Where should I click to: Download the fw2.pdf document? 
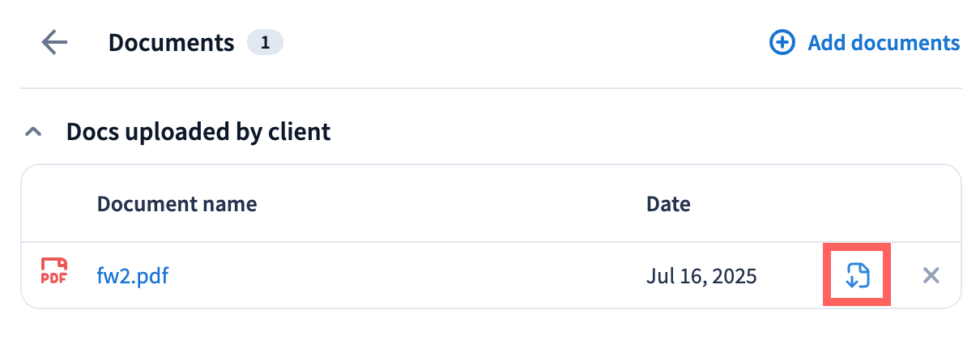click(x=857, y=276)
